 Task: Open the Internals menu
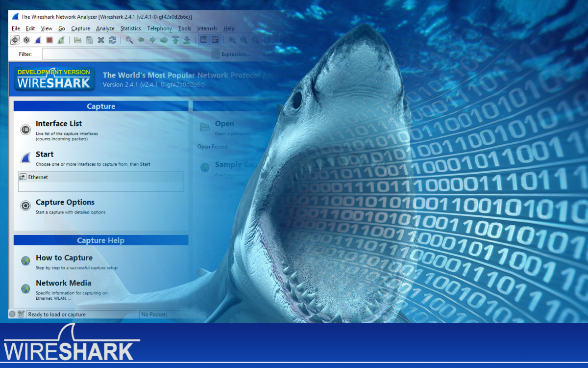point(207,28)
